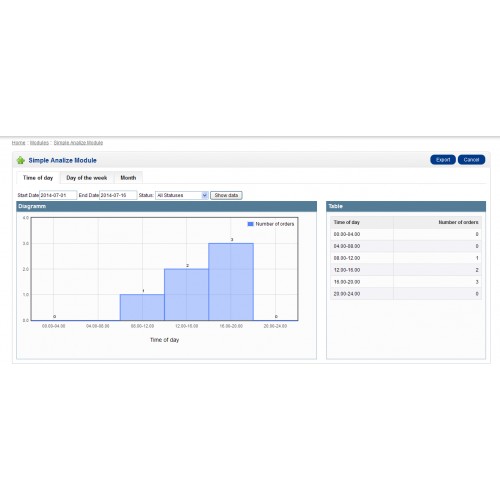
Task: Open the Simple Analize Module breadcrumb link
Action: coord(78,143)
